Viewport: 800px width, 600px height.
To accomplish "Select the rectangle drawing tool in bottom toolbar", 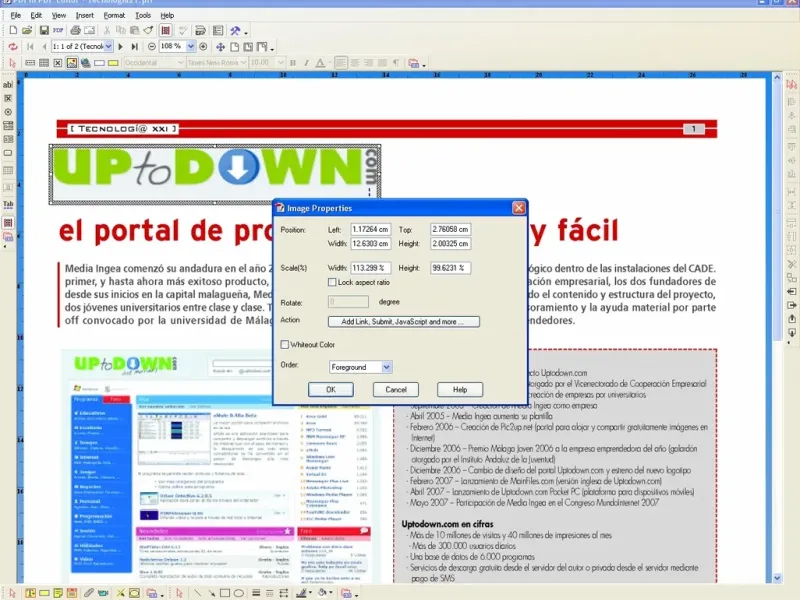I will coord(224,593).
